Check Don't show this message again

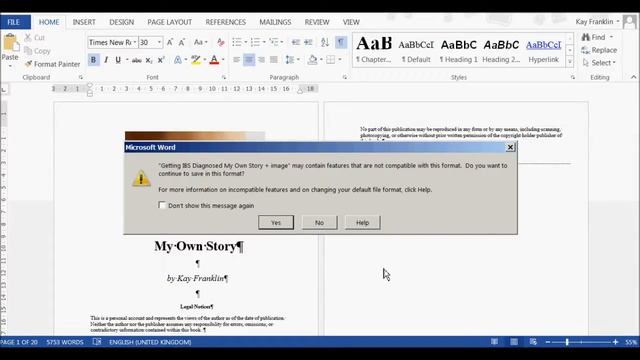tap(162, 205)
